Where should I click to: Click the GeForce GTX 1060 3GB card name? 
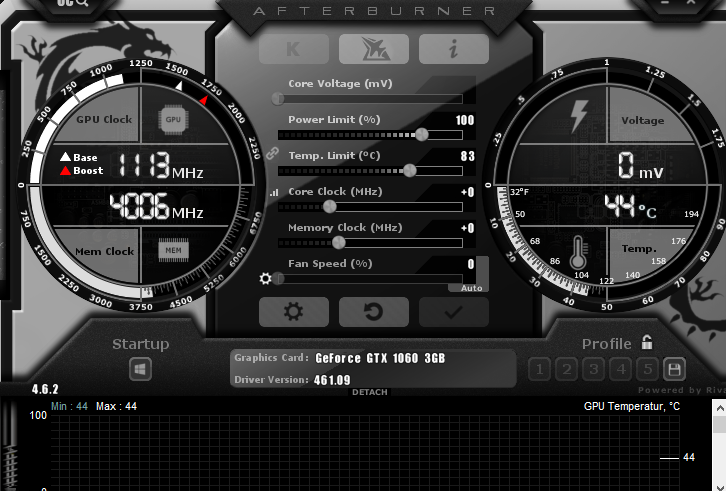tap(380, 358)
